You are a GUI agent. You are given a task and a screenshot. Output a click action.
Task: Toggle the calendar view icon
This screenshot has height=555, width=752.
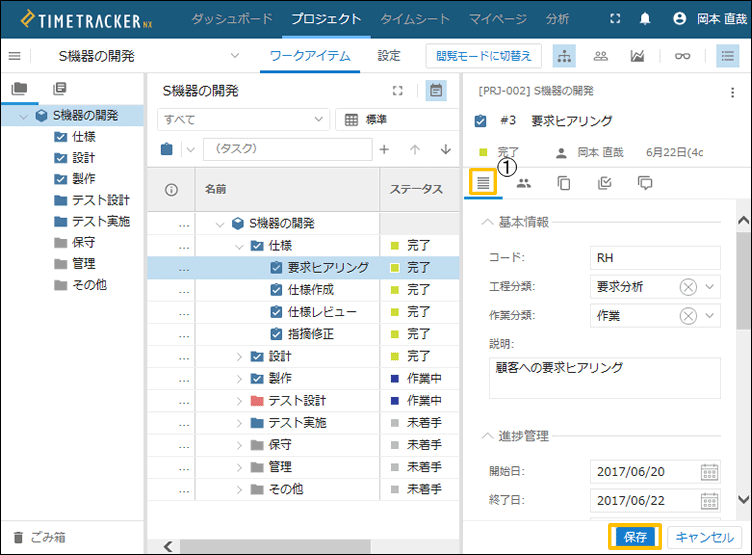[x=436, y=90]
